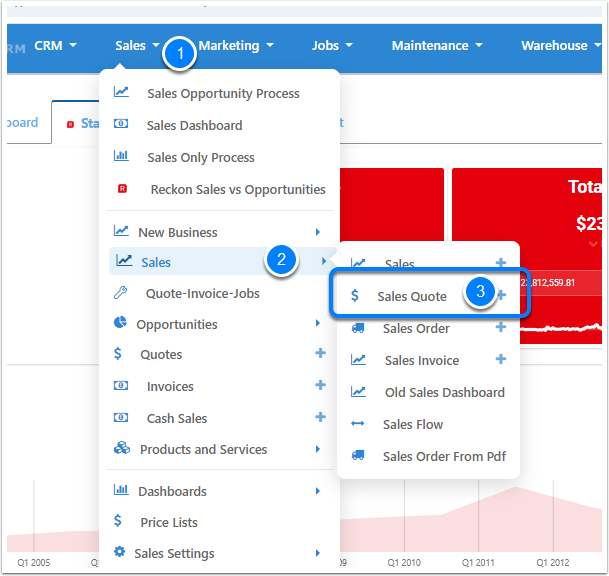Open the Sales menu in navbar
The width and height of the screenshot is (609, 576).
point(137,45)
